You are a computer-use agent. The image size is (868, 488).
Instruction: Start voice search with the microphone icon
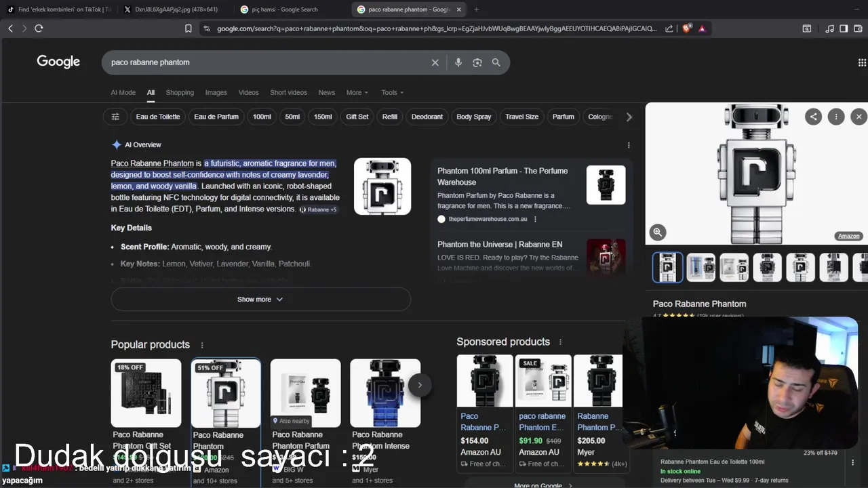458,62
